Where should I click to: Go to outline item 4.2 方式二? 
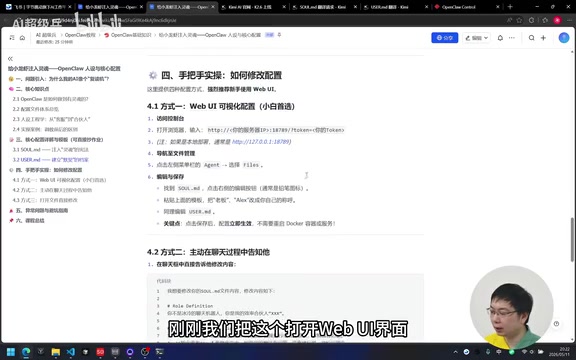[52, 190]
